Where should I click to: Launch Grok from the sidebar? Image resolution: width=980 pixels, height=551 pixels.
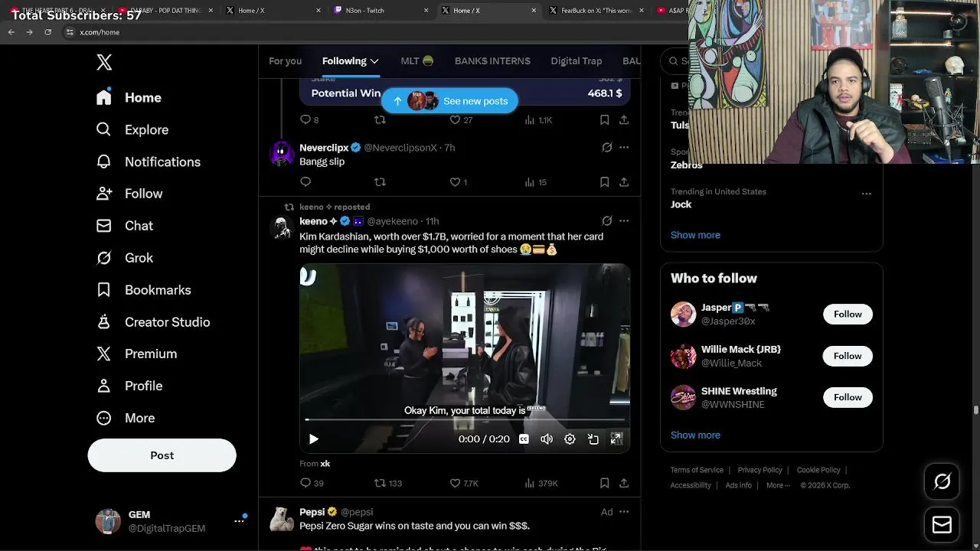point(124,259)
